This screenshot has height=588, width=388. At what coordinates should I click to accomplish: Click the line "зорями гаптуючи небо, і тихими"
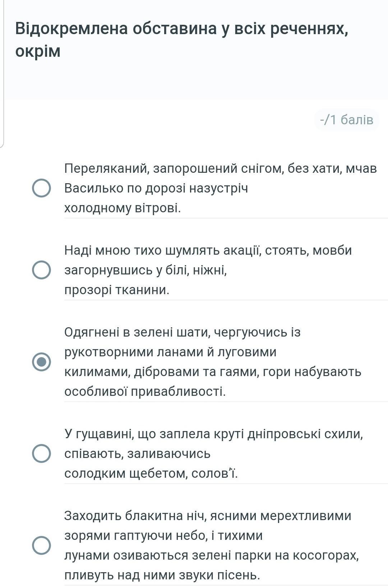pos(163,536)
